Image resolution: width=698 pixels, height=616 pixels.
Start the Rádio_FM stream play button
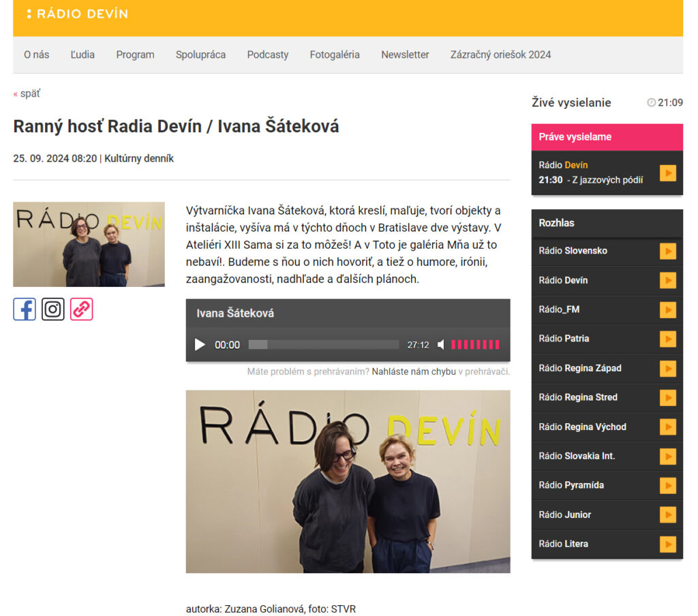click(x=667, y=310)
